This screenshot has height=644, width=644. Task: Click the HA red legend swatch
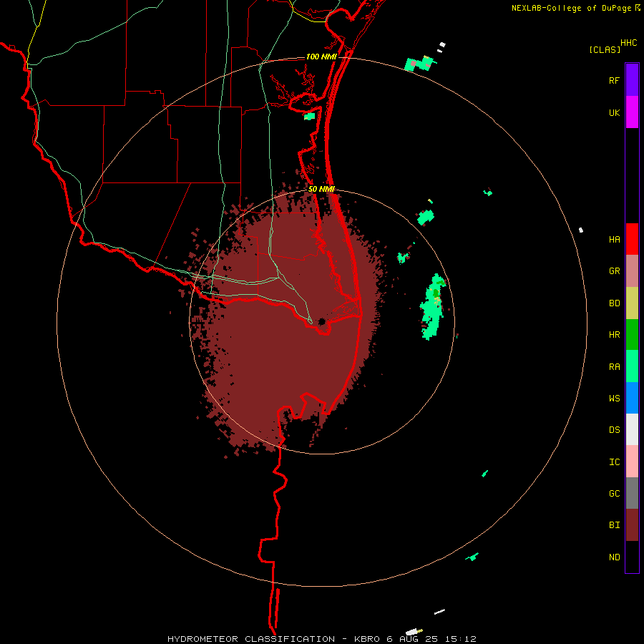632,239
